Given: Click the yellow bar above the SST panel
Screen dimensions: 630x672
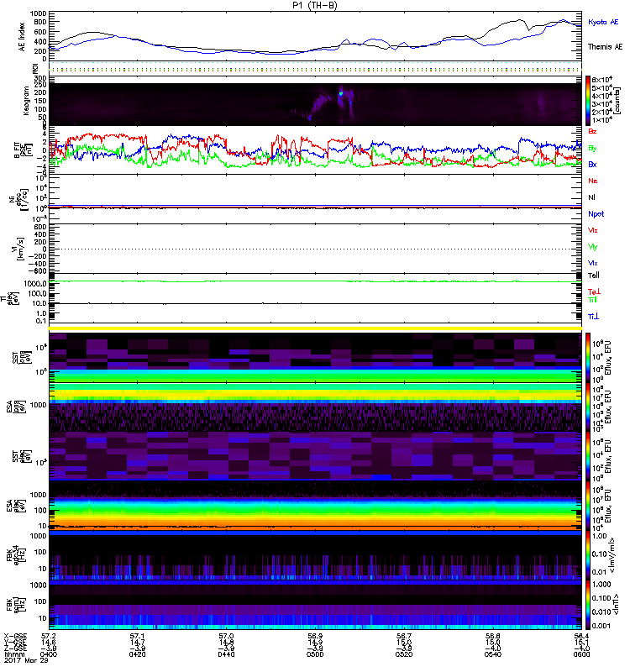Looking at the screenshot, I should 315,328.
